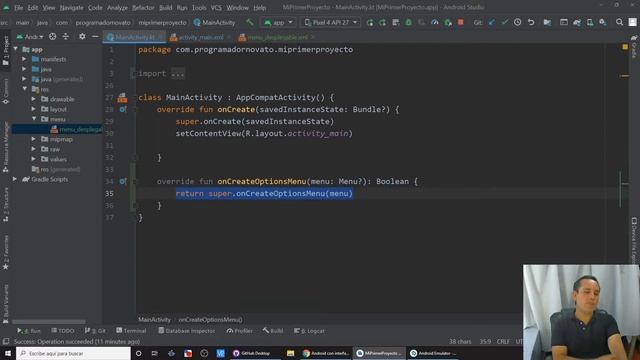Viewport: 640px width, 360px height.
Task: Hide the Project panel with minus icon
Action: coord(95,37)
